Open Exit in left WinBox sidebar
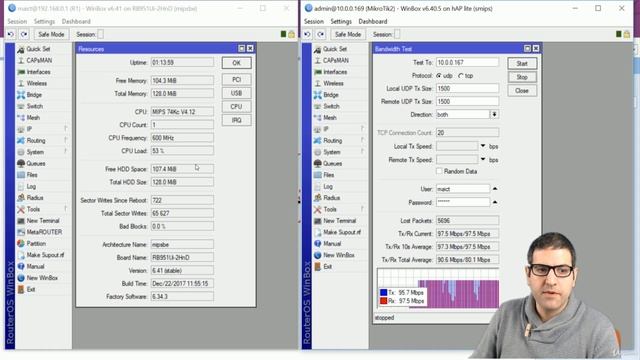 31,289
